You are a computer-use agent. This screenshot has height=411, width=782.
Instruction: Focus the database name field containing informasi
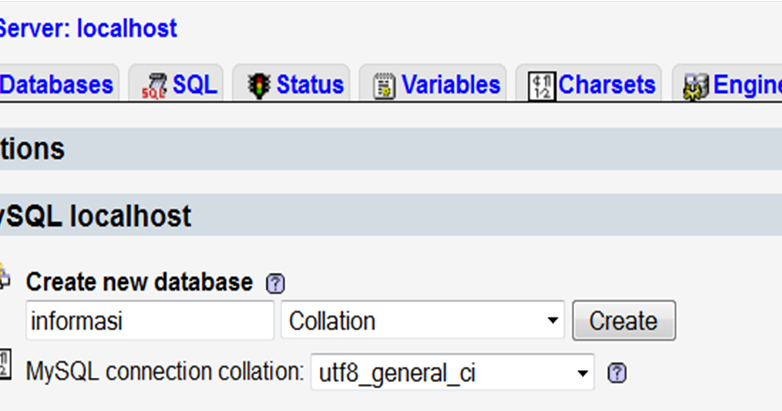pyautogui.click(x=148, y=321)
